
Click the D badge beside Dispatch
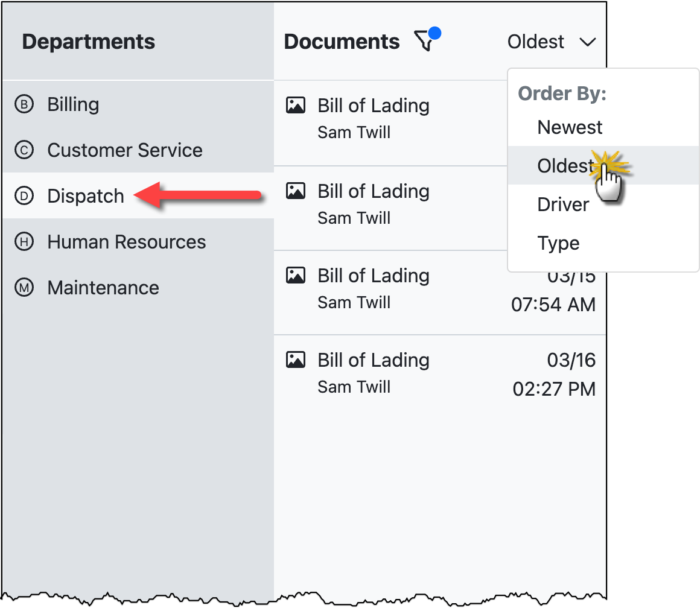[24, 196]
